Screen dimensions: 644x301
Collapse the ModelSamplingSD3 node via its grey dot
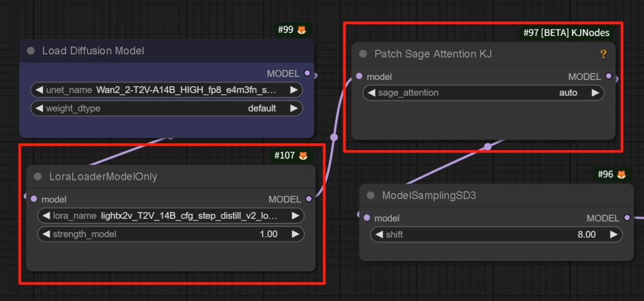[371, 195]
